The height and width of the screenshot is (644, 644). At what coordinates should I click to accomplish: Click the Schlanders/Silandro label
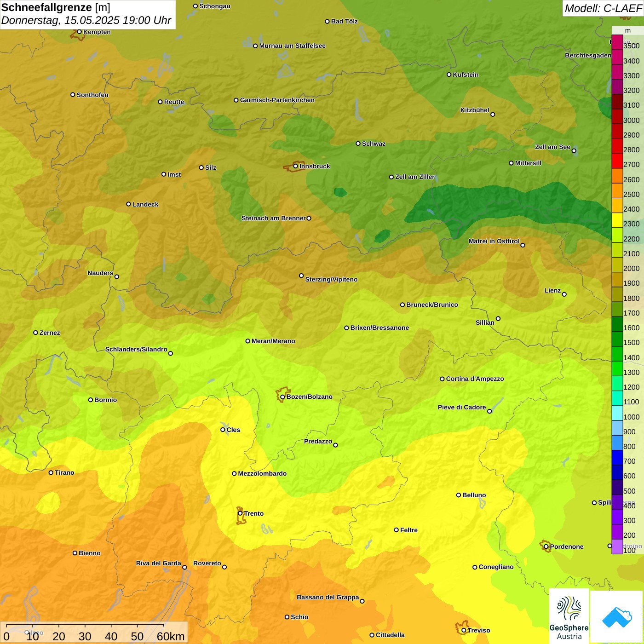click(x=136, y=349)
